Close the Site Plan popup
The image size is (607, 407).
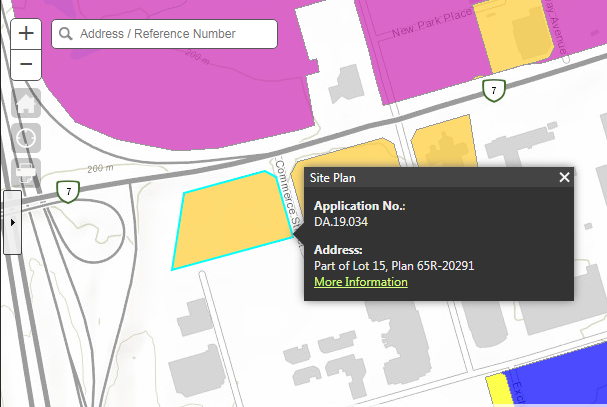564,177
